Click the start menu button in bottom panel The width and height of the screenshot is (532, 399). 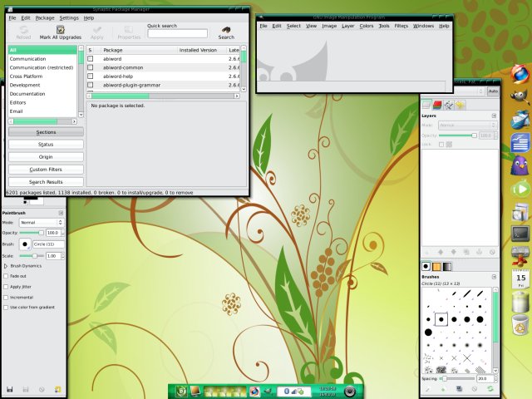(181, 392)
